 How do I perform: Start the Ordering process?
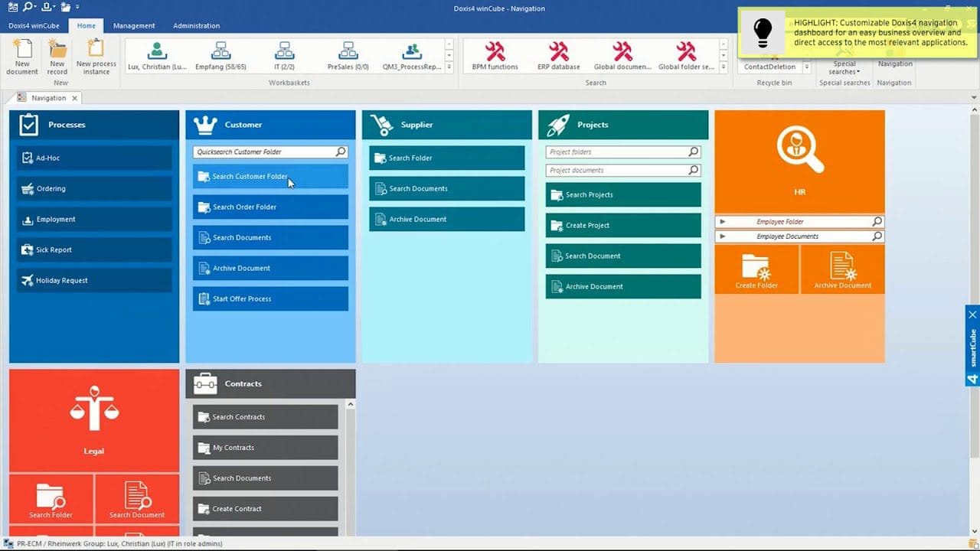point(94,188)
